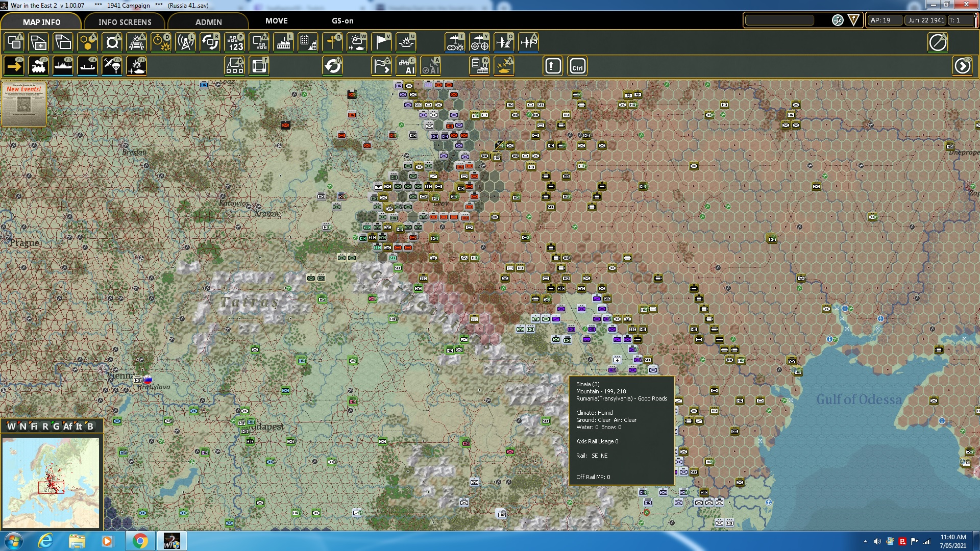Image resolution: width=980 pixels, height=551 pixels.
Task: Click the build-up units icon (B)
Action: click(x=235, y=66)
